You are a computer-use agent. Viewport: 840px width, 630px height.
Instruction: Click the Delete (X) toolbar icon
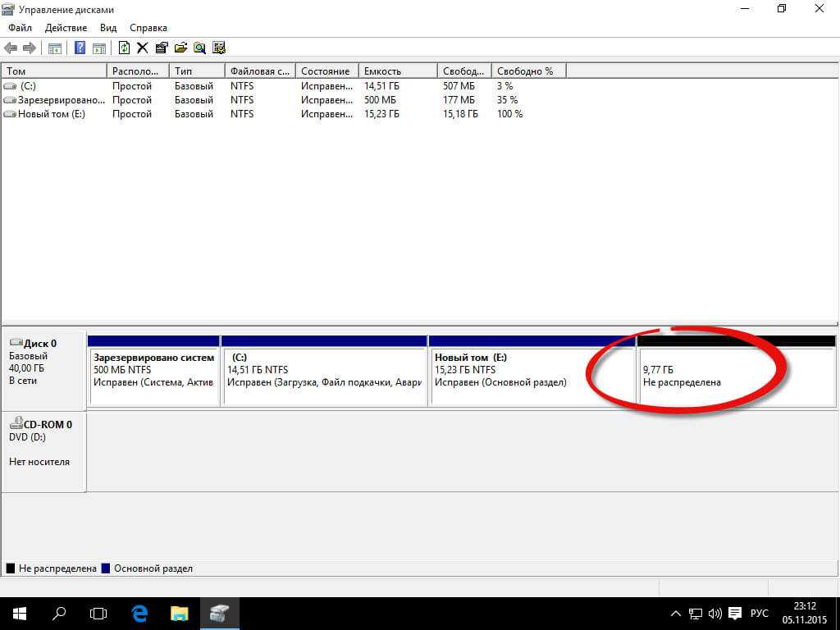pyautogui.click(x=143, y=48)
